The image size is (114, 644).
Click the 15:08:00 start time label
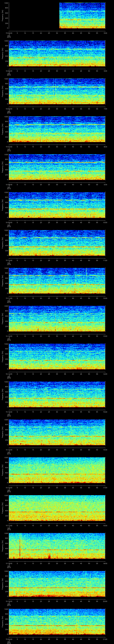coord(9,184)
